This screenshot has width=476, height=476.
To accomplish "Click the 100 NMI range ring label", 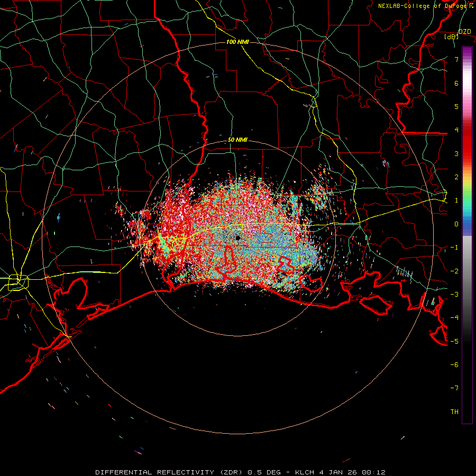I will coord(237,42).
